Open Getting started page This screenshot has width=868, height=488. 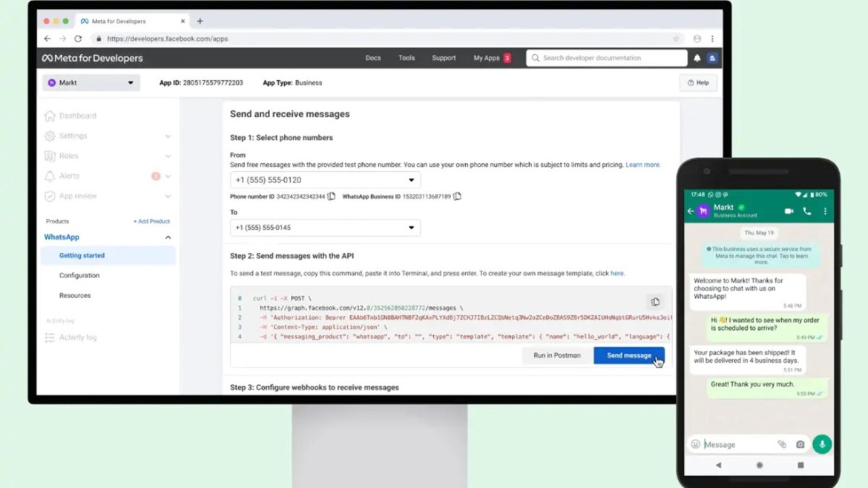click(x=108, y=256)
